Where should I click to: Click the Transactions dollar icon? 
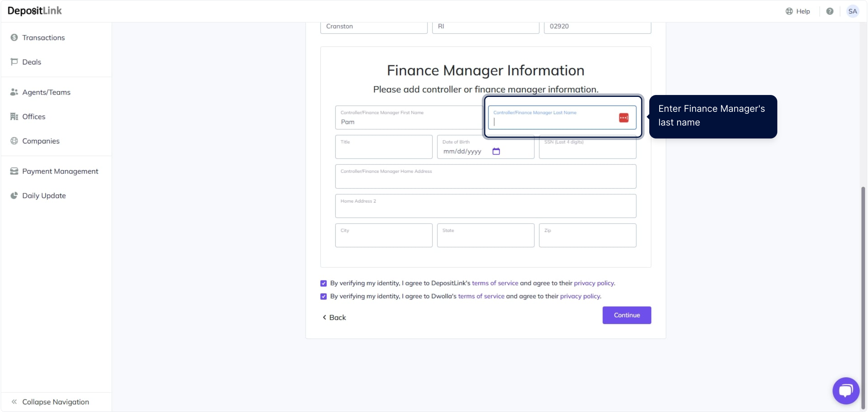tap(14, 37)
